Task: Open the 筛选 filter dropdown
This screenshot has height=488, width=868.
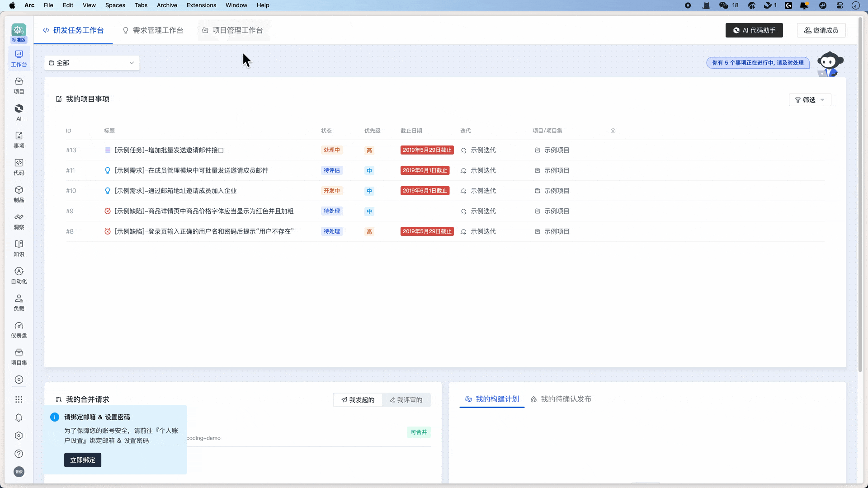Action: [x=810, y=100]
